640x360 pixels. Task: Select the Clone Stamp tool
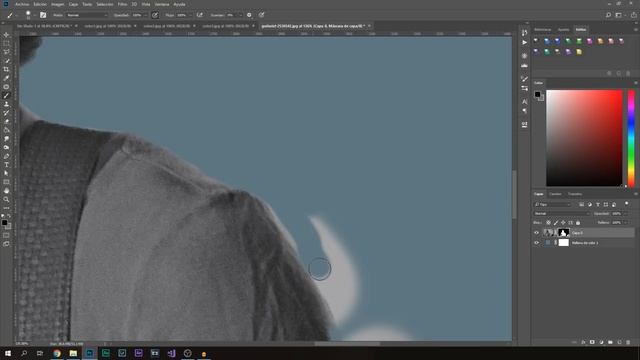point(6,104)
